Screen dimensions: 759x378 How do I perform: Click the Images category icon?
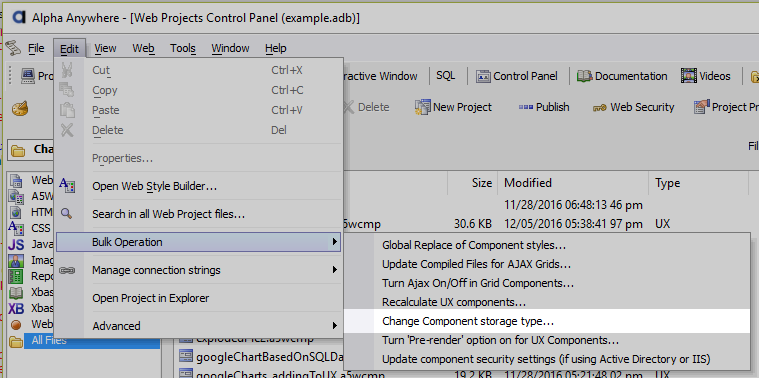coord(16,260)
